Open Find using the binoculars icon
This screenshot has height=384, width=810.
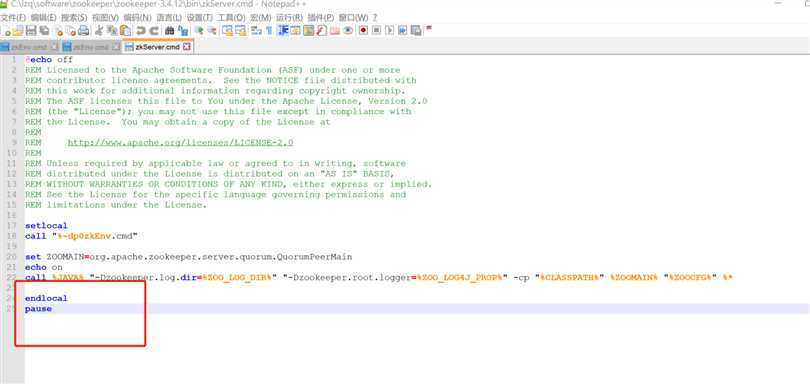pyautogui.click(x=169, y=30)
